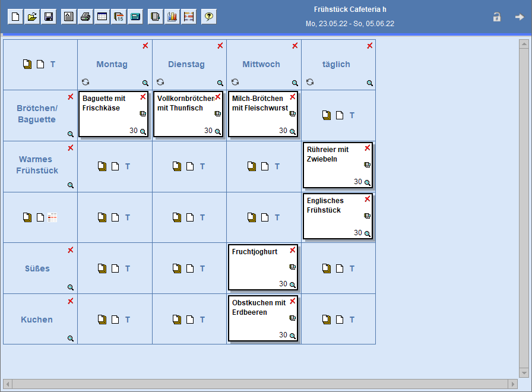Click the new document toolbar icon
The image size is (532, 392).
tap(15, 17)
